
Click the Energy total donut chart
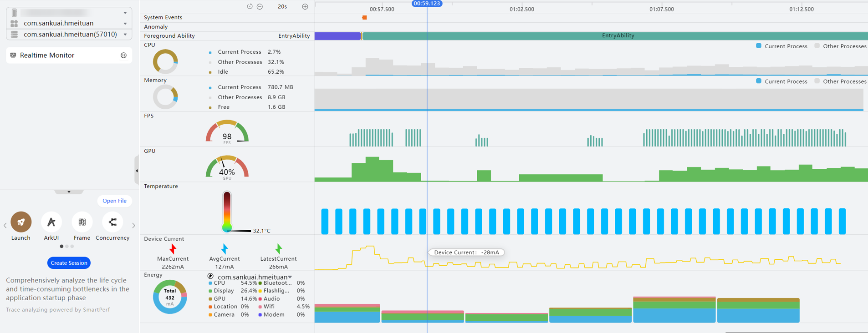(x=170, y=297)
